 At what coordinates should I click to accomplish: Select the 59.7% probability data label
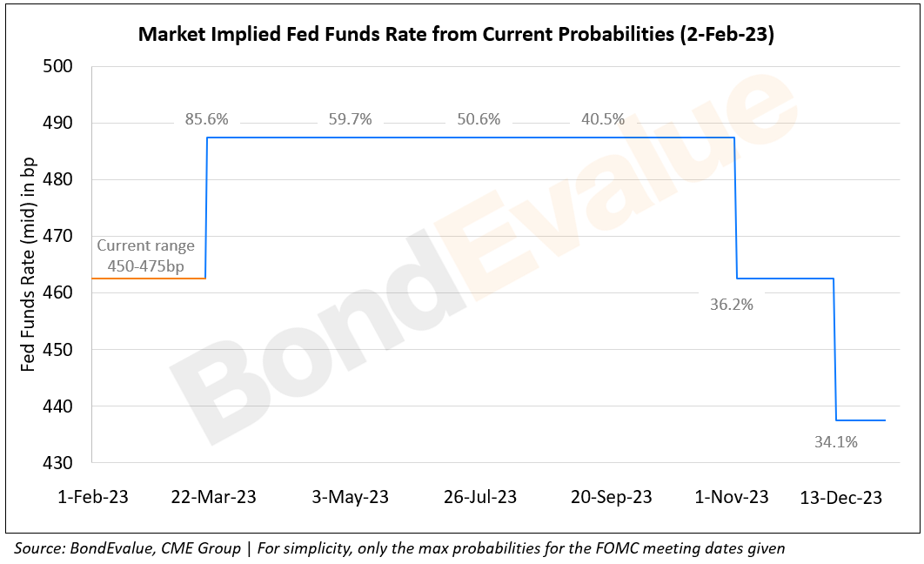351,120
